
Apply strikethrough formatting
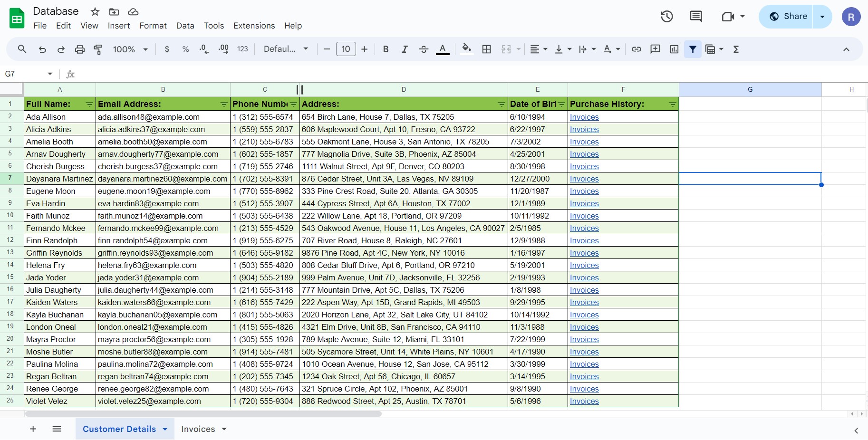click(424, 49)
